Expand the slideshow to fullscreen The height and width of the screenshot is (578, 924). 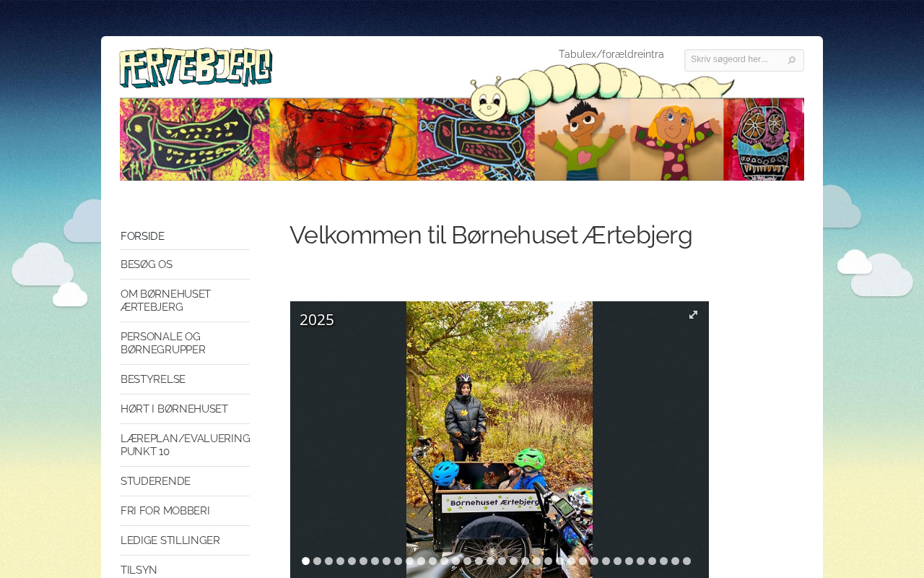[x=693, y=314]
